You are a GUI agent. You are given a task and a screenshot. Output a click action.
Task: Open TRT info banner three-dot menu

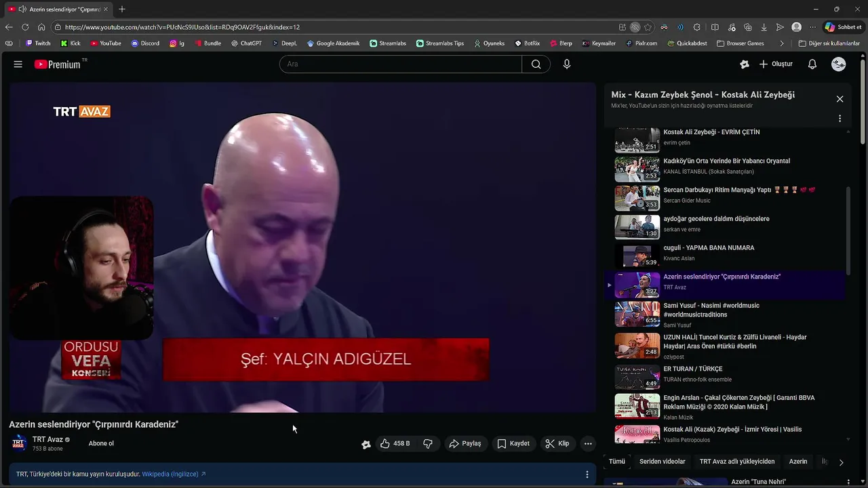587,474
